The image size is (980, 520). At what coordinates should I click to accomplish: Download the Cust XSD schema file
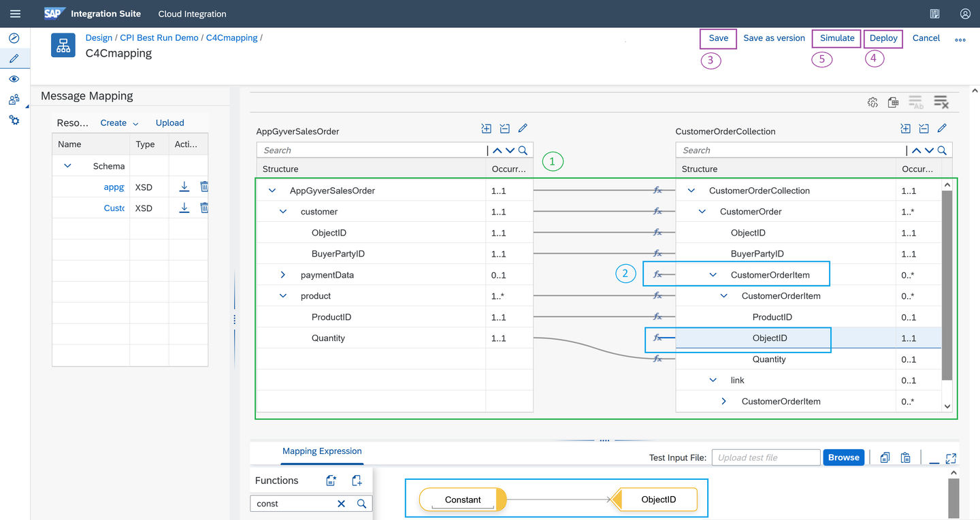pyautogui.click(x=184, y=208)
